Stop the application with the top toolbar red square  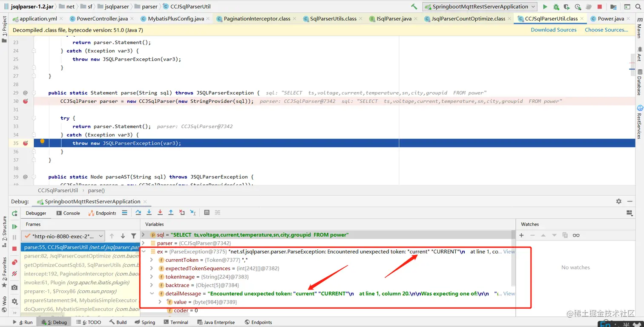(x=600, y=6)
